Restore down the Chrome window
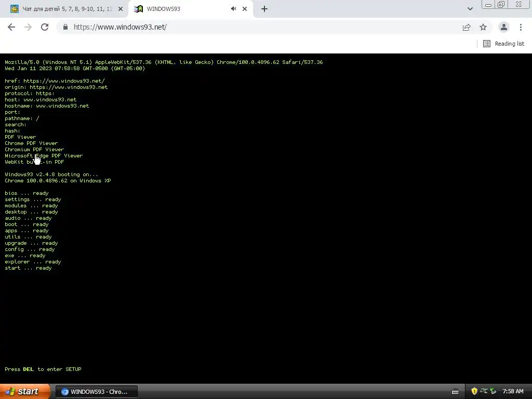This screenshot has width=532, height=399. coord(501,5)
